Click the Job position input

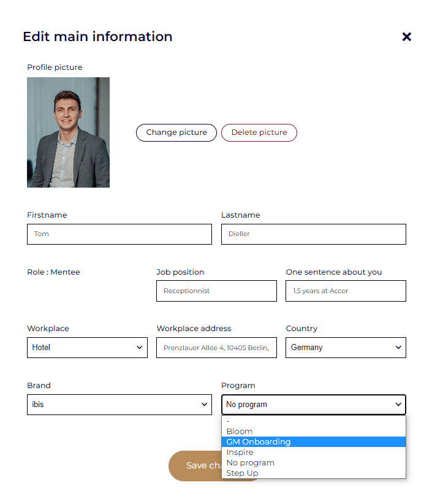pos(216,291)
